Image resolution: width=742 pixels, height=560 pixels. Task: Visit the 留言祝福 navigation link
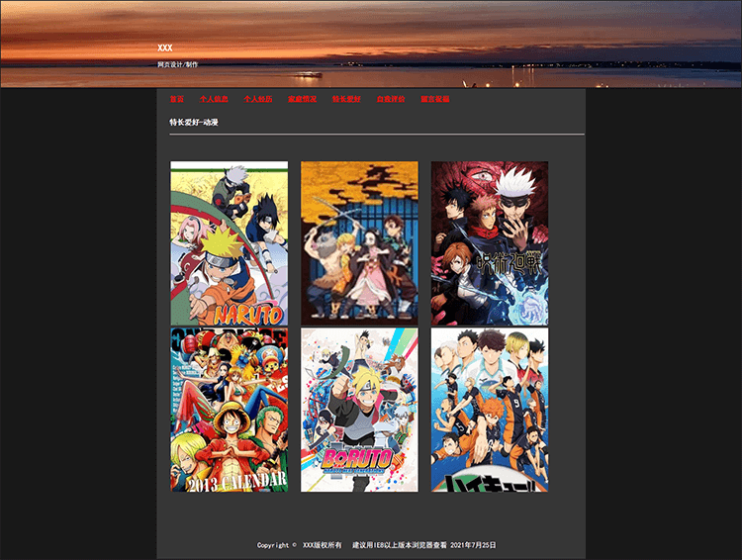tap(435, 99)
